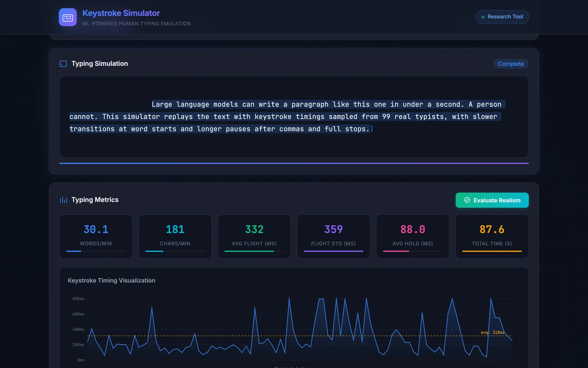Click in the simulated typing text area

point(294,117)
